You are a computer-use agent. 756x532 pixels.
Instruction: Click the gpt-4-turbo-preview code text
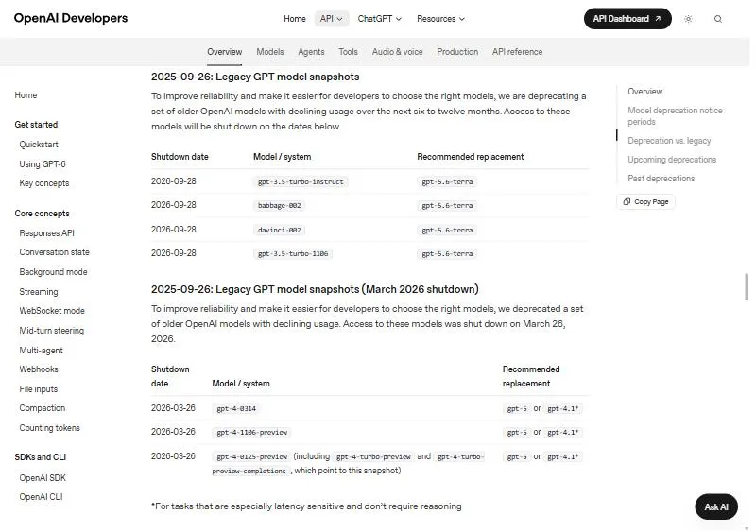[x=373, y=456]
